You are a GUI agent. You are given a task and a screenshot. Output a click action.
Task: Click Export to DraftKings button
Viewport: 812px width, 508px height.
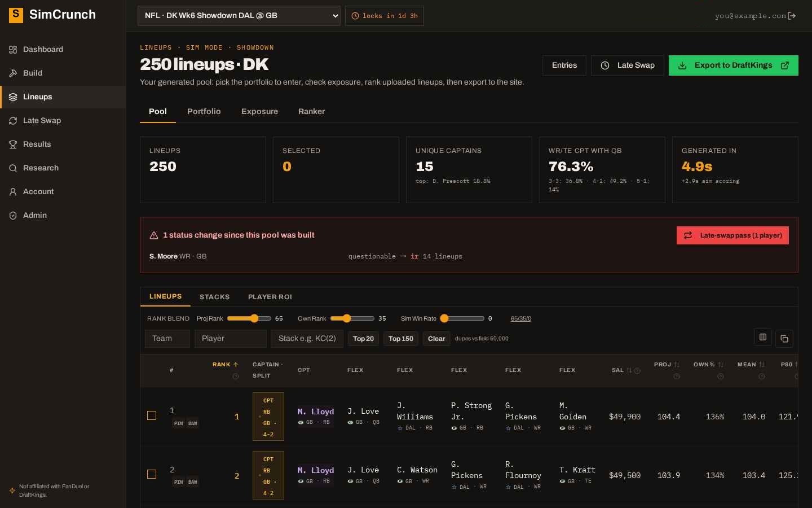click(x=734, y=65)
